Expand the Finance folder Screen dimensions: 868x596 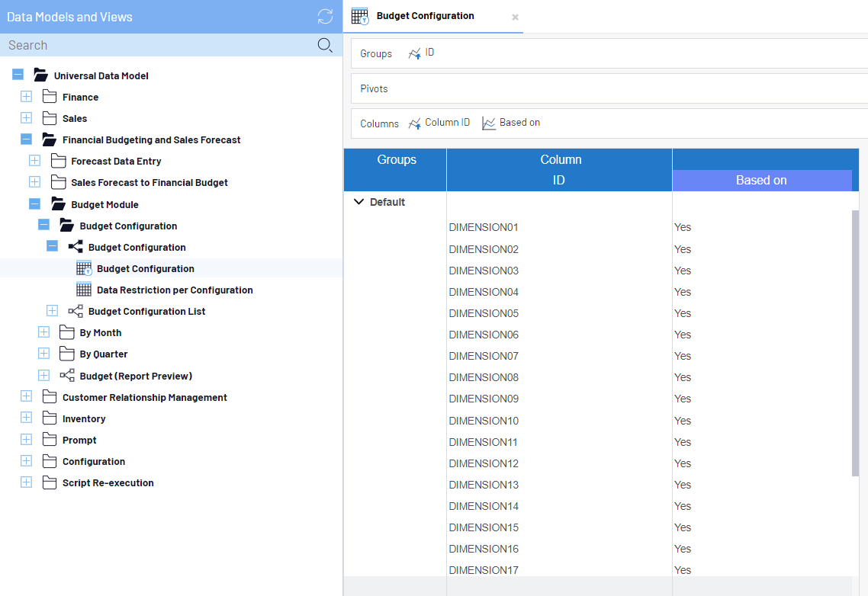coord(26,97)
